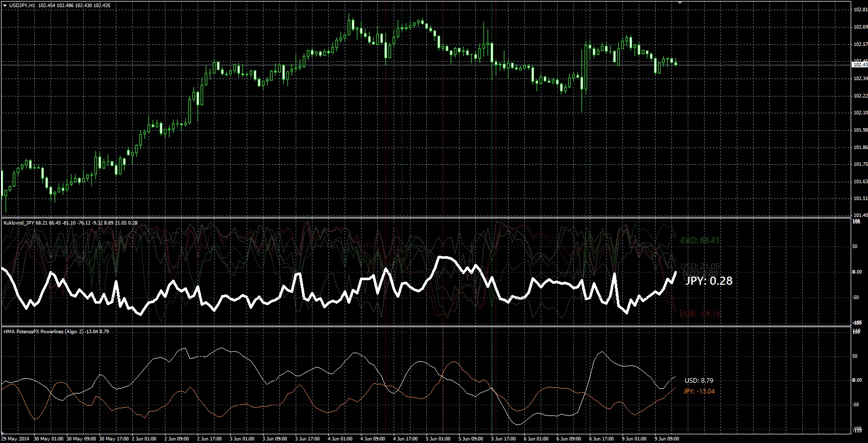
Task: Click the 101.86 price scale label
Action: coord(860,147)
